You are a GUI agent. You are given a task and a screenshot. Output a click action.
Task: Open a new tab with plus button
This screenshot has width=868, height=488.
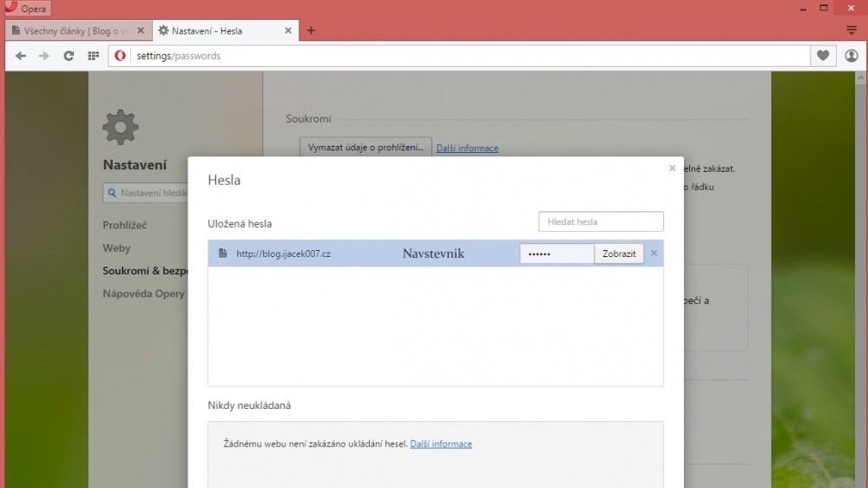click(311, 30)
